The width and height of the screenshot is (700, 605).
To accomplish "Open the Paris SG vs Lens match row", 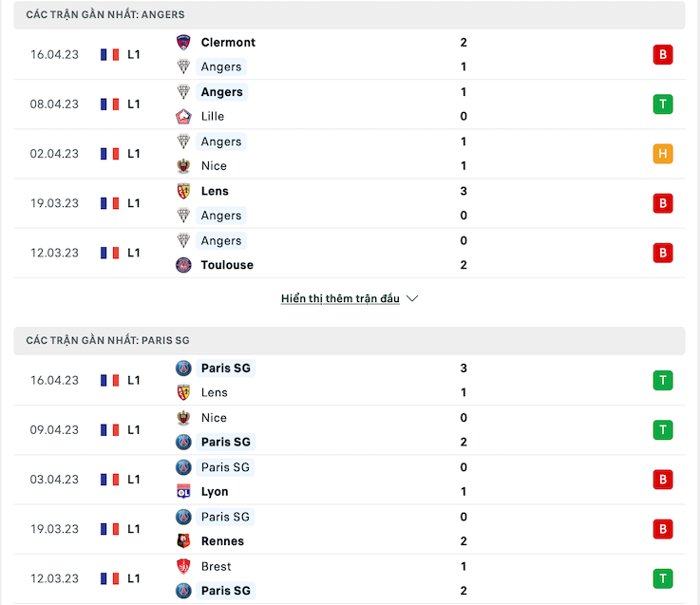I will (350, 381).
